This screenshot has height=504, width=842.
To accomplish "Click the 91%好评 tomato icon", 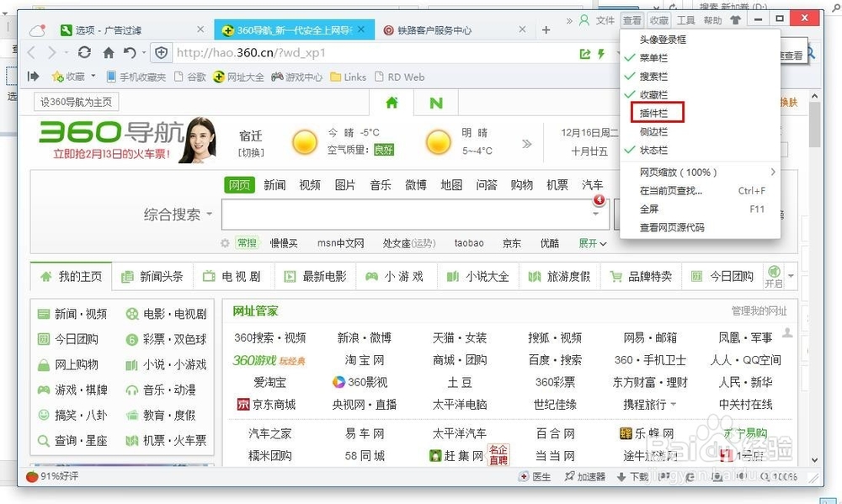I will pos(32,476).
